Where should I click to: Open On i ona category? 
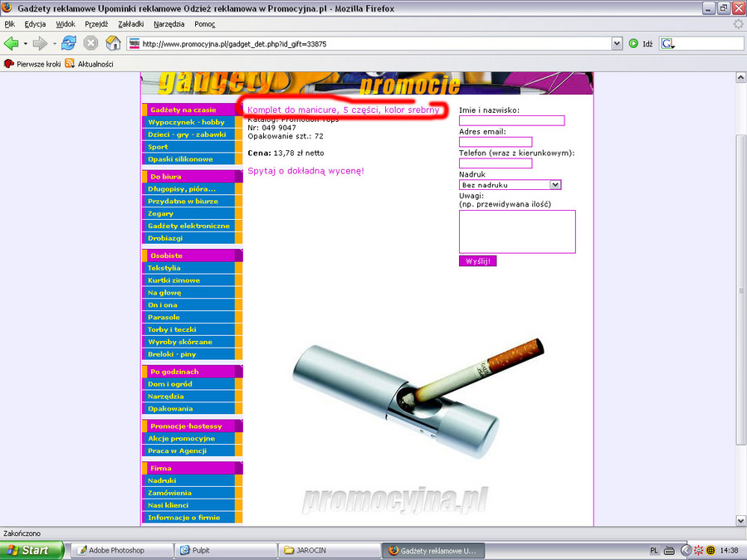coord(188,304)
